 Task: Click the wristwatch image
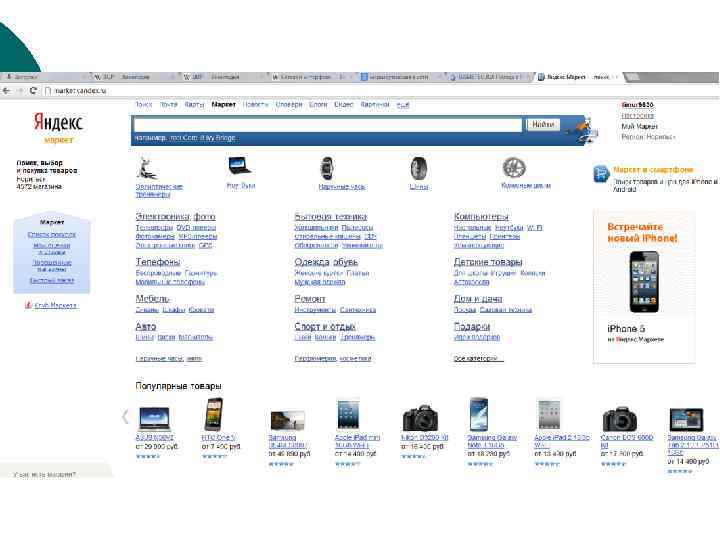tap(326, 169)
